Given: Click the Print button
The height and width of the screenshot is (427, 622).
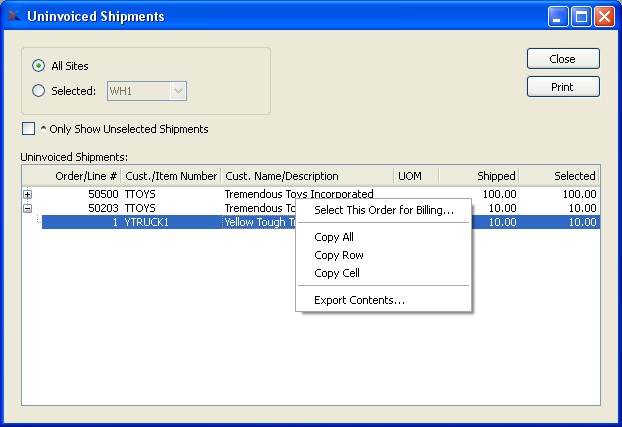Looking at the screenshot, I should pyautogui.click(x=563, y=87).
